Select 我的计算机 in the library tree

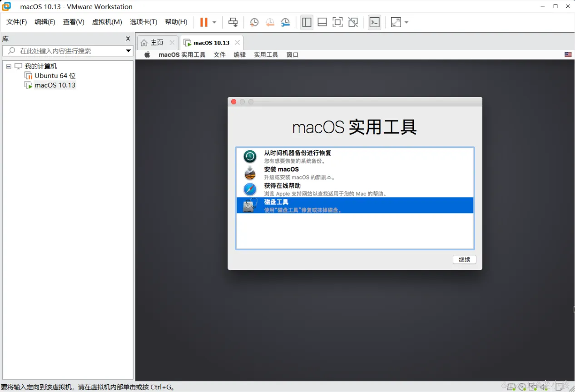tap(41, 66)
